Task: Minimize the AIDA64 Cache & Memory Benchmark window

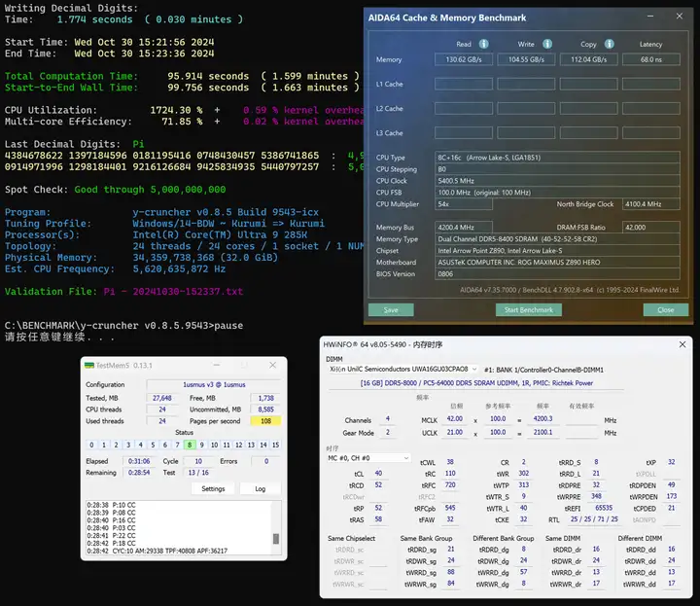Action: coord(651,17)
